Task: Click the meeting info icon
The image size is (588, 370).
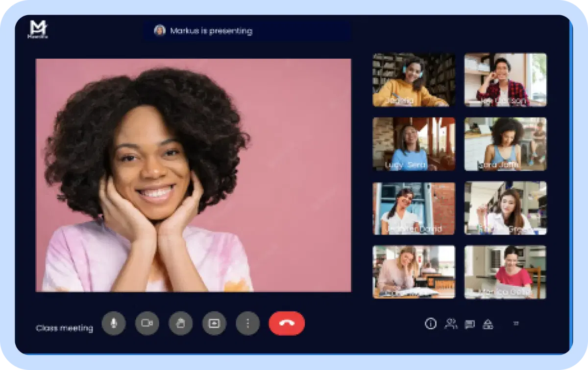Action: [431, 324]
